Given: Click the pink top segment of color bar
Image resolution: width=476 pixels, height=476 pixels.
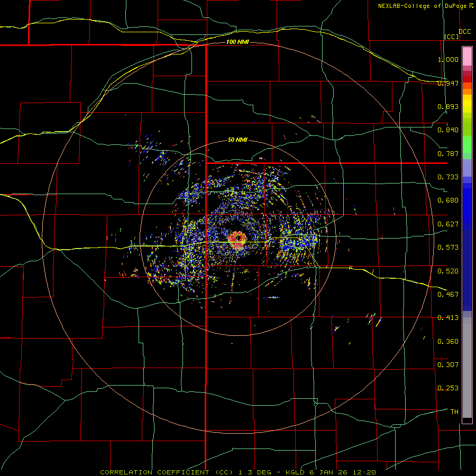Looking at the screenshot, I should coord(467,56).
